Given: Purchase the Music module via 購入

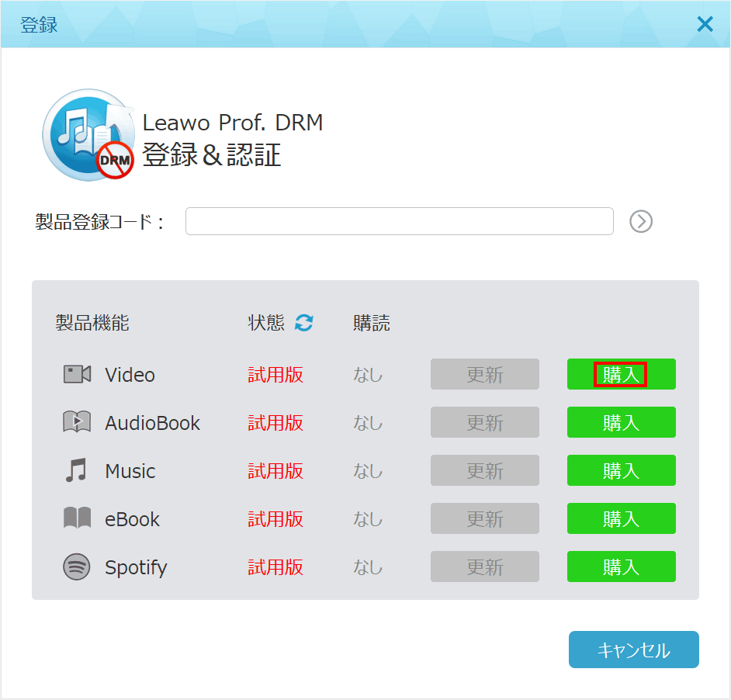Looking at the screenshot, I should [622, 470].
